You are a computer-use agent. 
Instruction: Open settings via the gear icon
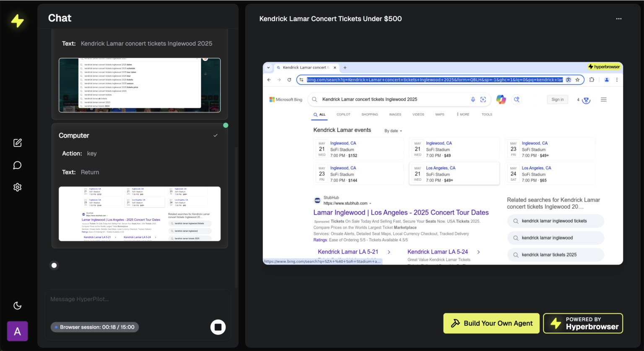click(x=17, y=187)
